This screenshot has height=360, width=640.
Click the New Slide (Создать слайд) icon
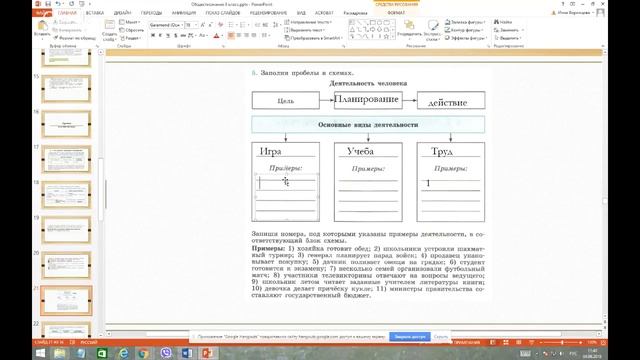[x=109, y=25]
